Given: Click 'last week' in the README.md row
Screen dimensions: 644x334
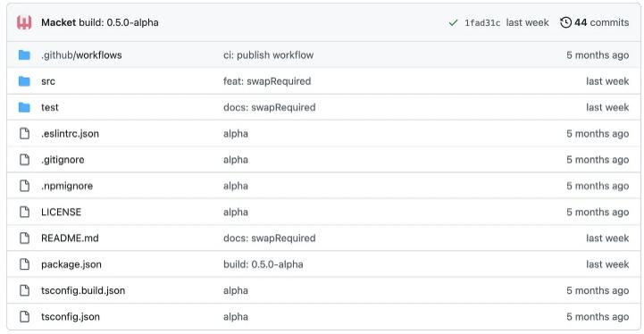Looking at the screenshot, I should pos(607,238).
